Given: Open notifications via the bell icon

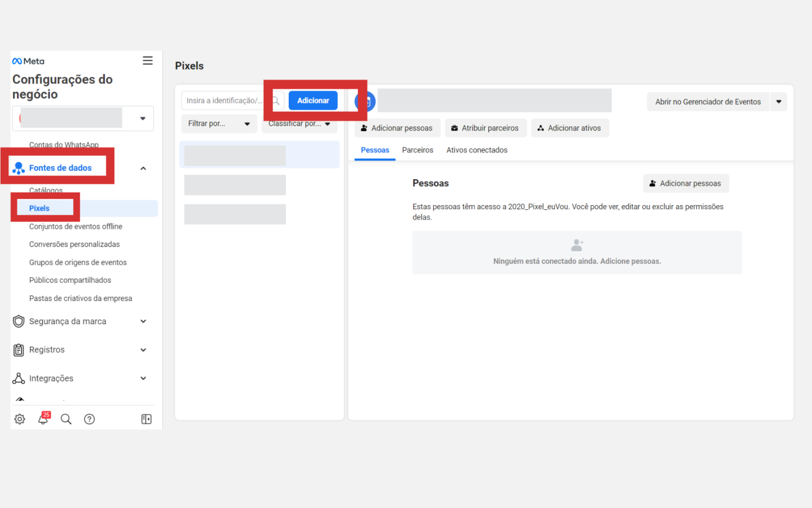Looking at the screenshot, I should pyautogui.click(x=43, y=419).
